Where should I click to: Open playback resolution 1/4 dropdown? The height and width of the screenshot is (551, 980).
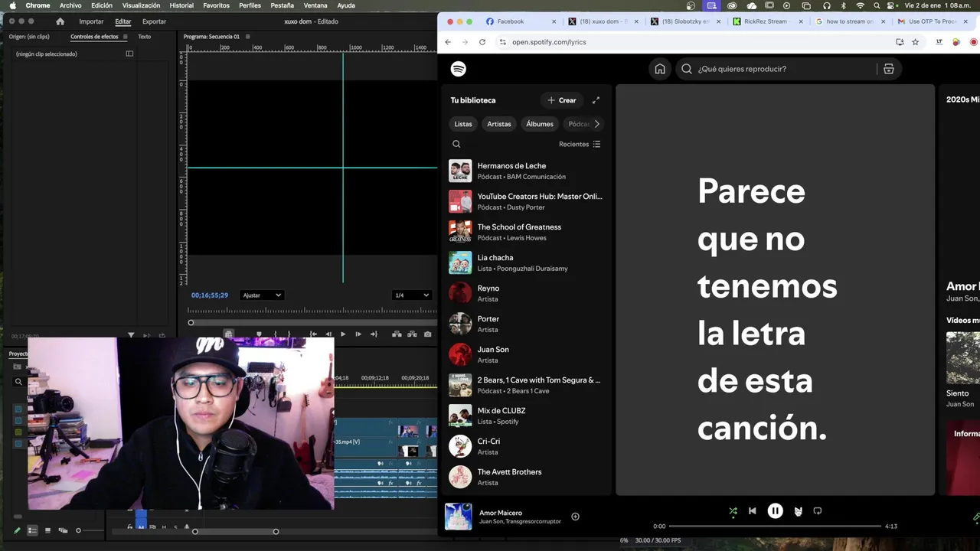click(412, 295)
